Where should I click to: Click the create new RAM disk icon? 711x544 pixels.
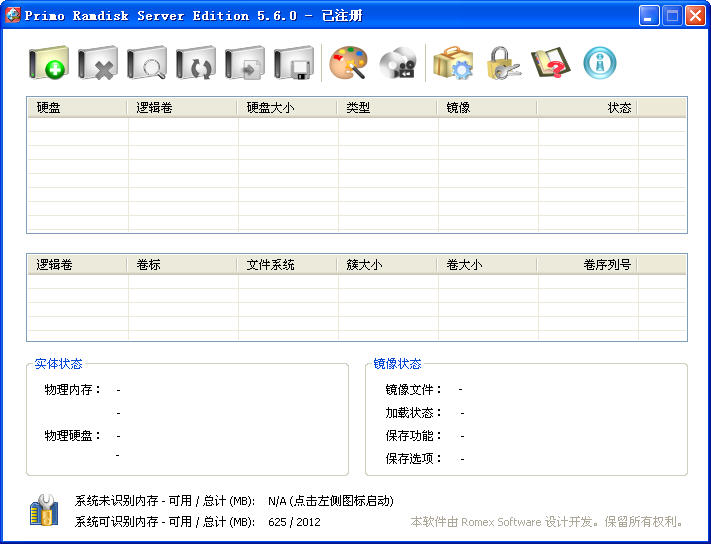pyautogui.click(x=48, y=64)
